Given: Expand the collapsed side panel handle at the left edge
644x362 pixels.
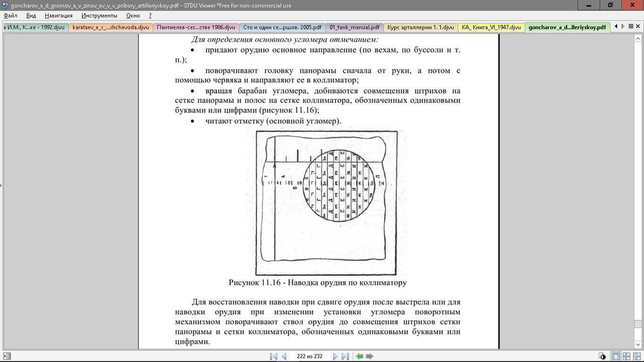Looking at the screenshot, I should 1,185.
